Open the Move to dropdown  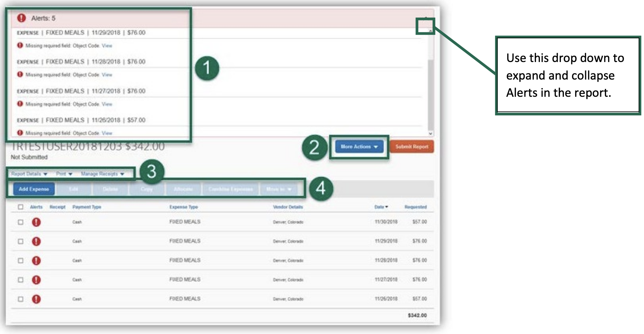[x=279, y=189]
